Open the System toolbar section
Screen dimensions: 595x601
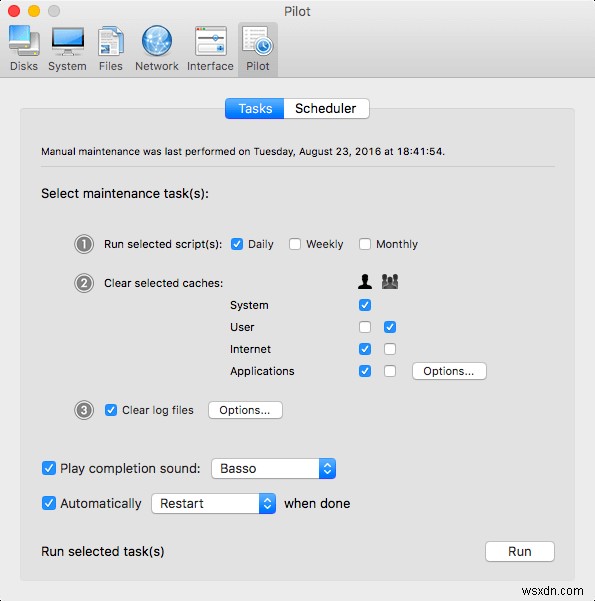(67, 49)
